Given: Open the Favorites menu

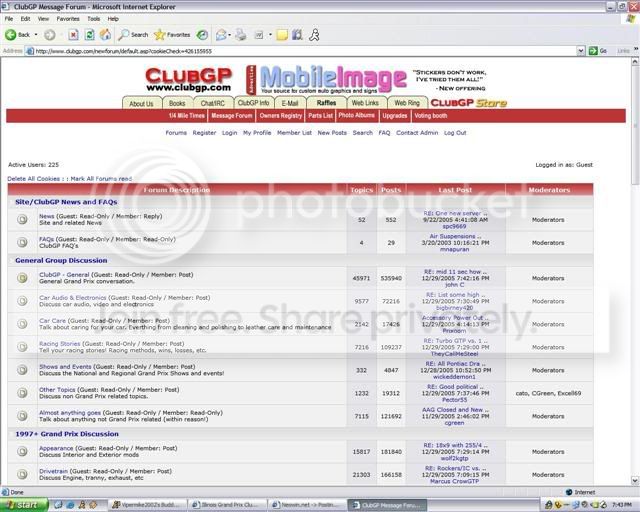Looking at the screenshot, I should tap(68, 19).
